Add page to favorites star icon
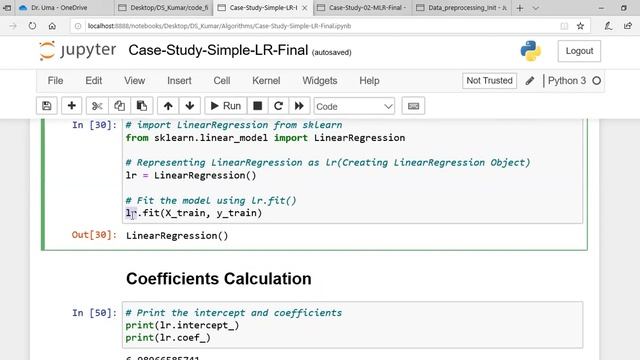 (x=580, y=26)
